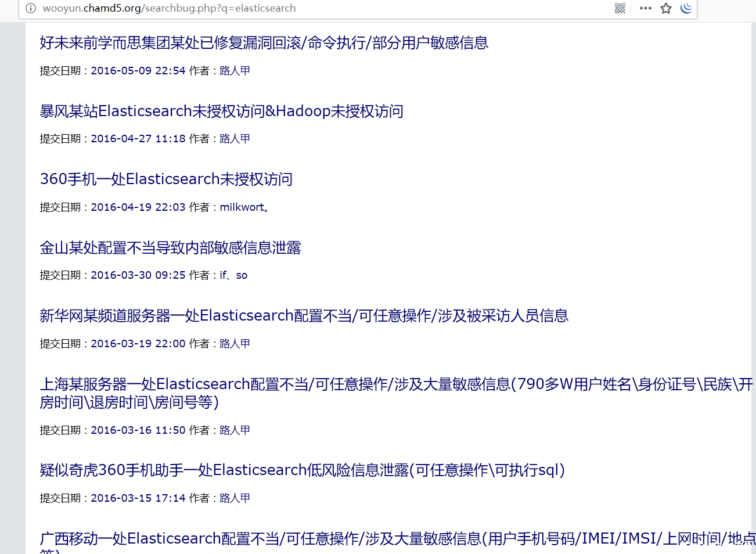Bookmark this page with the star icon
Viewport: 756px width, 554px height.
coord(666,8)
